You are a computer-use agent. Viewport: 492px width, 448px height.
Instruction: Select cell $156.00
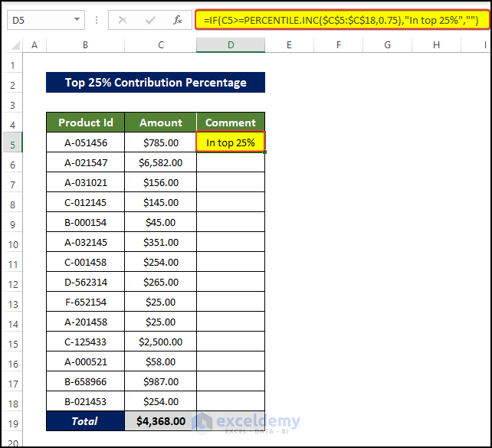point(161,182)
